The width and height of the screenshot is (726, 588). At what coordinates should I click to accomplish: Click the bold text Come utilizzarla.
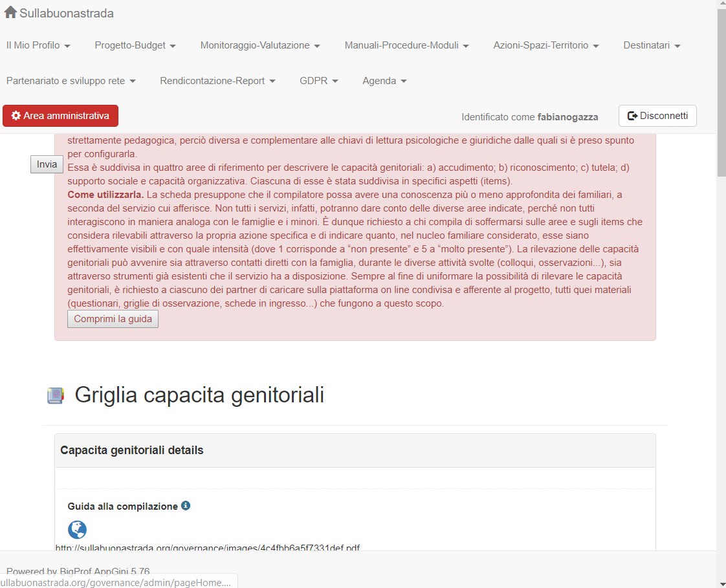click(x=105, y=195)
